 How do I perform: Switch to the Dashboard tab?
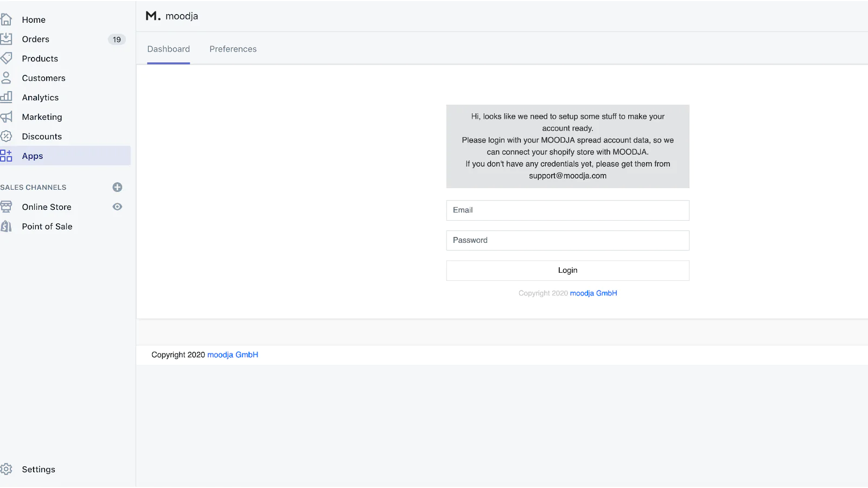[x=169, y=49]
